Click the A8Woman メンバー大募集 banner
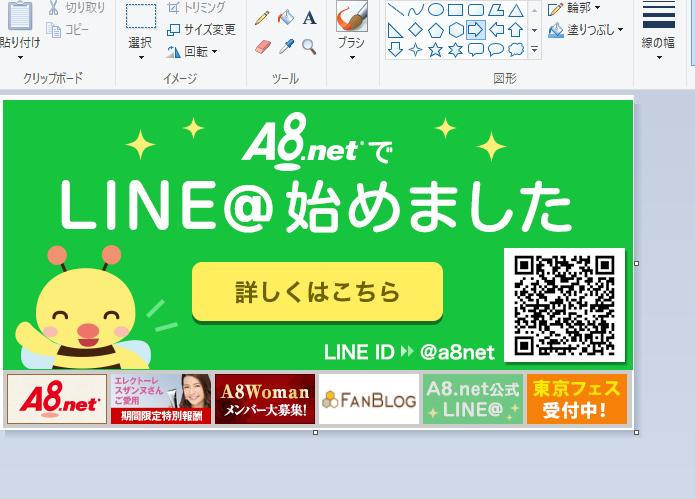Viewport: 695px width, 499px height. (x=265, y=399)
